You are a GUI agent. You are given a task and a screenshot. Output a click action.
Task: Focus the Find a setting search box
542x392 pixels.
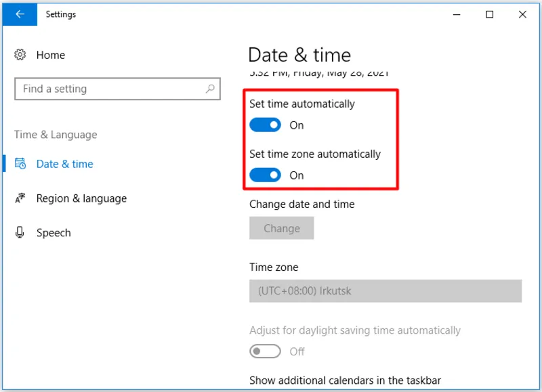pyautogui.click(x=117, y=89)
